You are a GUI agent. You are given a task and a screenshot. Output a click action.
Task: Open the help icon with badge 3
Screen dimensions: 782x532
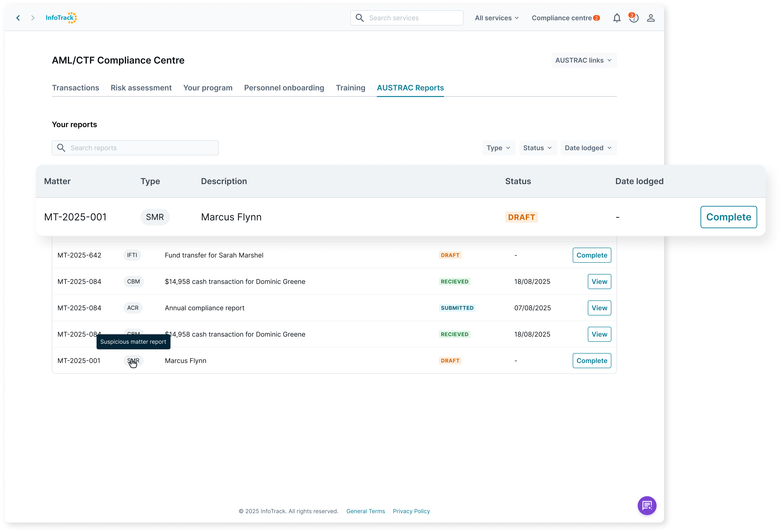pos(634,18)
